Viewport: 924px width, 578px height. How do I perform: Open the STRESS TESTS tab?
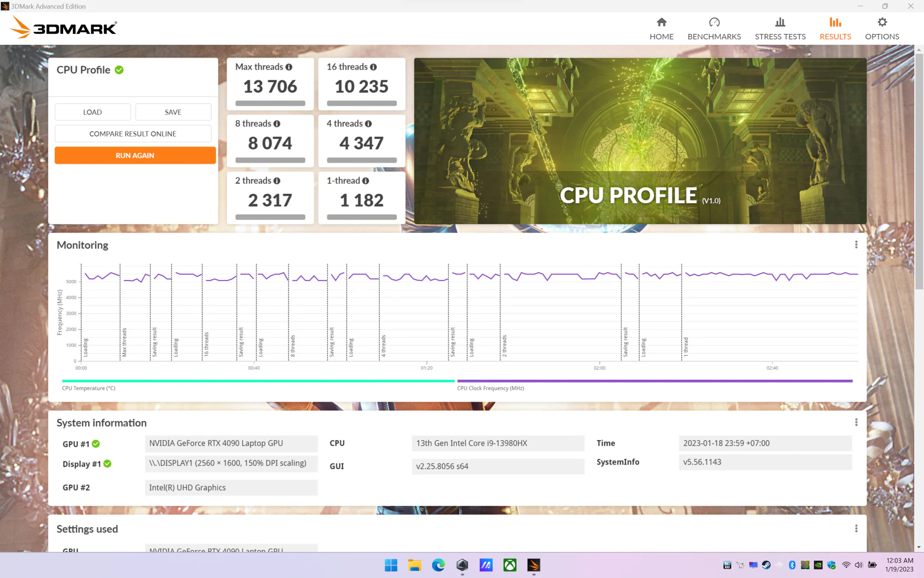point(780,29)
